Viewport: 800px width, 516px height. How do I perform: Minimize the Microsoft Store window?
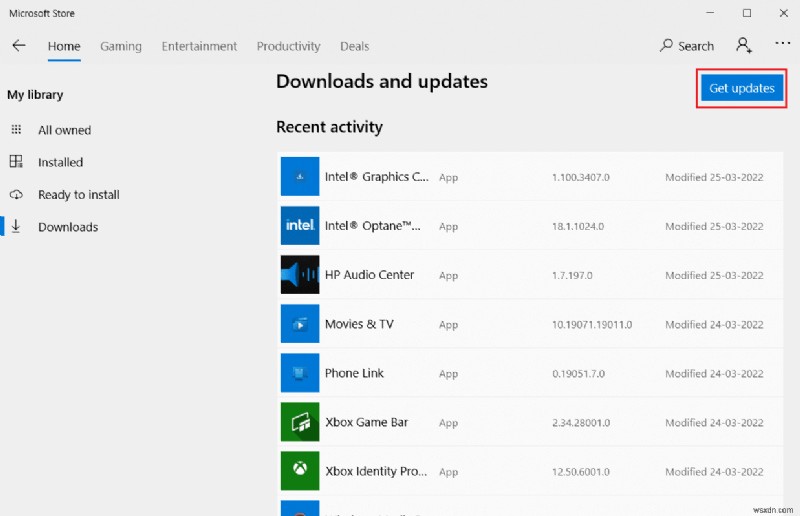click(710, 13)
